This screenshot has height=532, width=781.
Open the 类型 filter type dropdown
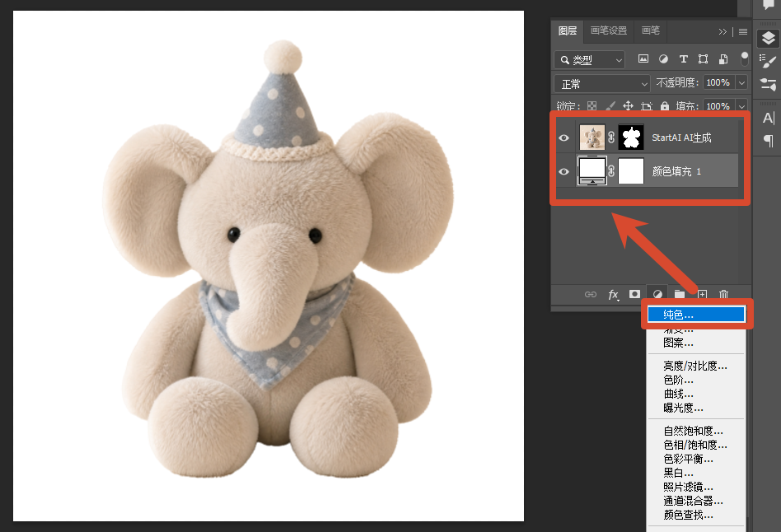pos(589,60)
